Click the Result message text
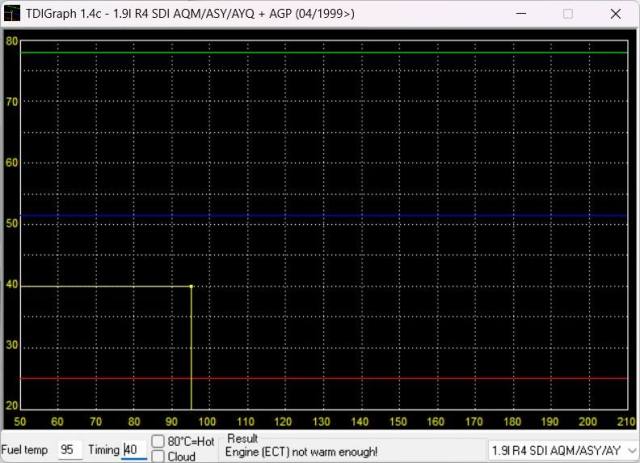640x463 pixels. tap(303, 452)
